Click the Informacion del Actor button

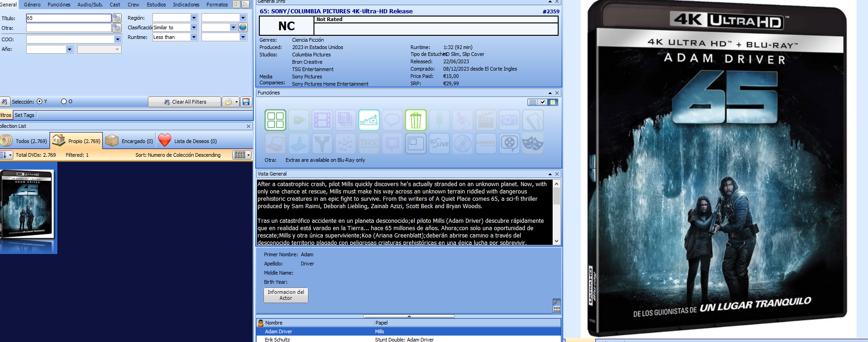(x=286, y=295)
